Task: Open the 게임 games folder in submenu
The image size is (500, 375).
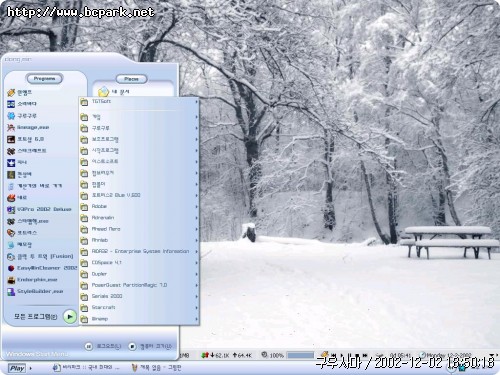Action: [139, 117]
